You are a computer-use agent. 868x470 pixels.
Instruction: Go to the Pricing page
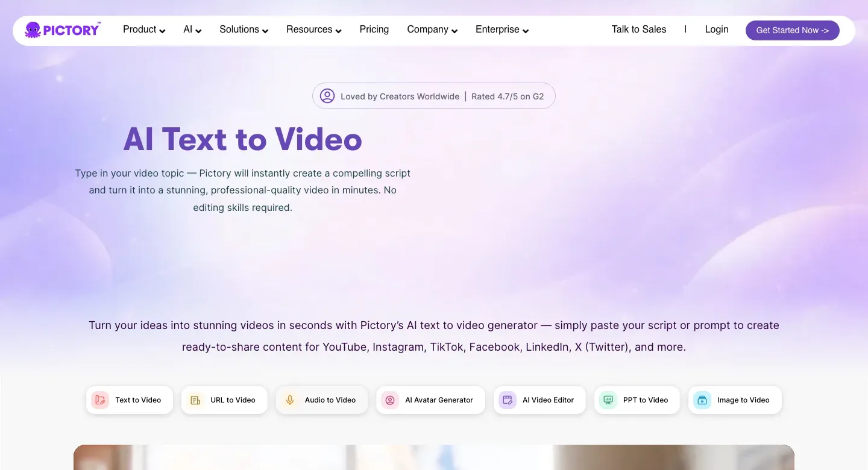(x=374, y=30)
